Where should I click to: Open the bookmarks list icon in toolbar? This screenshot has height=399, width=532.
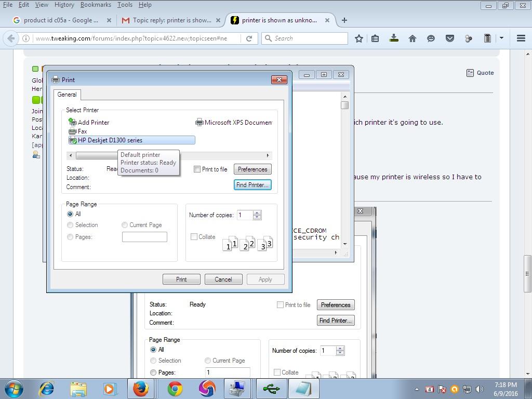click(375, 38)
